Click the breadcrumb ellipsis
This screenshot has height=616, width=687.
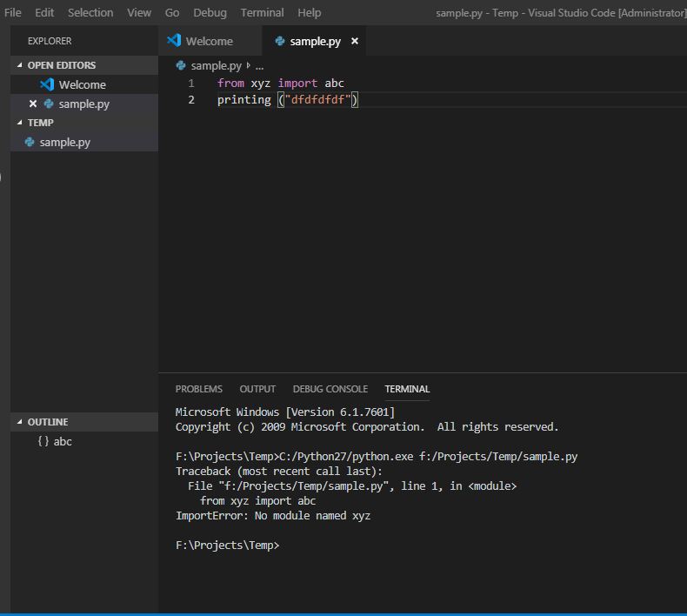[x=259, y=66]
